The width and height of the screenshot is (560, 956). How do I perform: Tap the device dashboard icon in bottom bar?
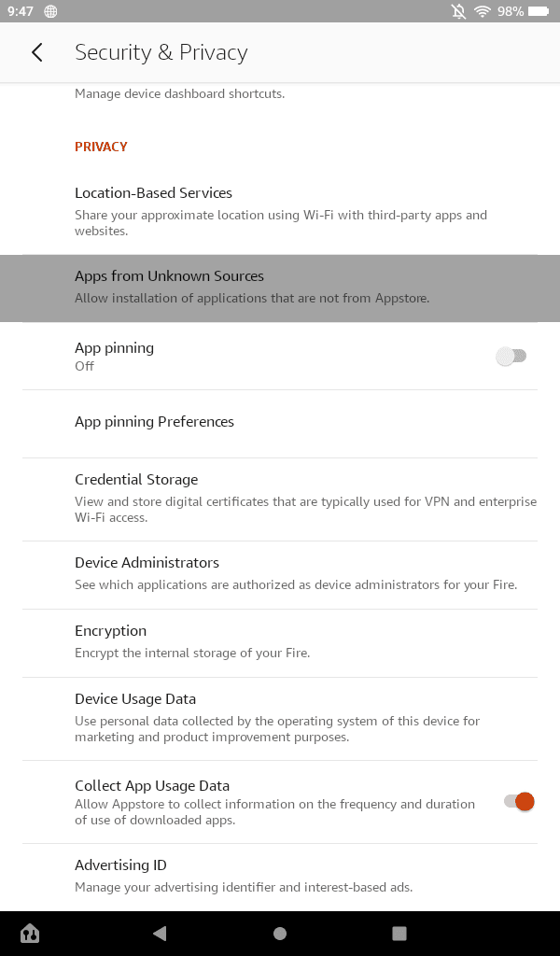pyautogui.click(x=30, y=933)
